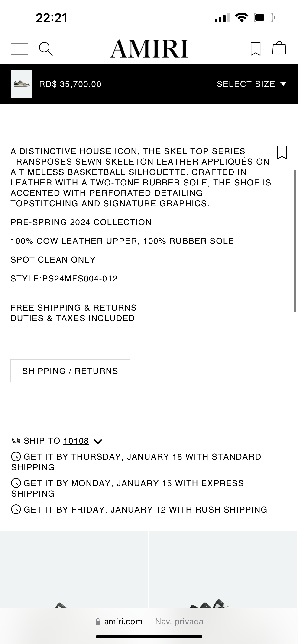298x644 pixels.
Task: Open the shopping bag
Action: [x=279, y=48]
